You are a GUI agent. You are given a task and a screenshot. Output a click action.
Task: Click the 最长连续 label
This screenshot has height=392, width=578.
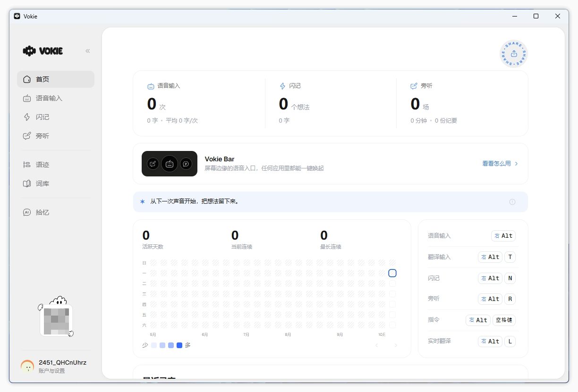point(331,247)
